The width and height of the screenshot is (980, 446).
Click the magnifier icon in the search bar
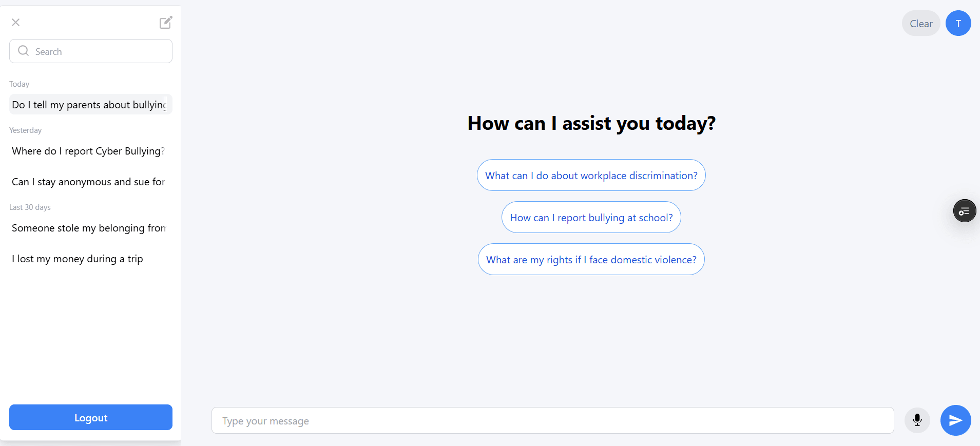tap(24, 51)
